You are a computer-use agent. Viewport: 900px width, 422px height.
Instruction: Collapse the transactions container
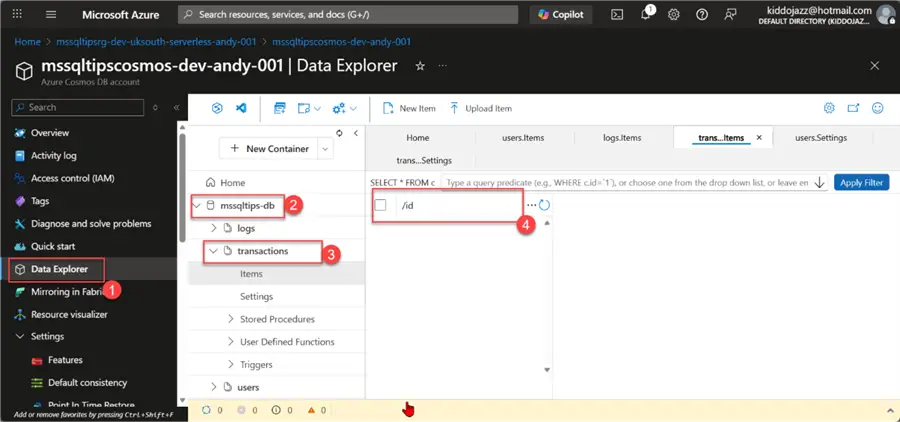point(214,251)
